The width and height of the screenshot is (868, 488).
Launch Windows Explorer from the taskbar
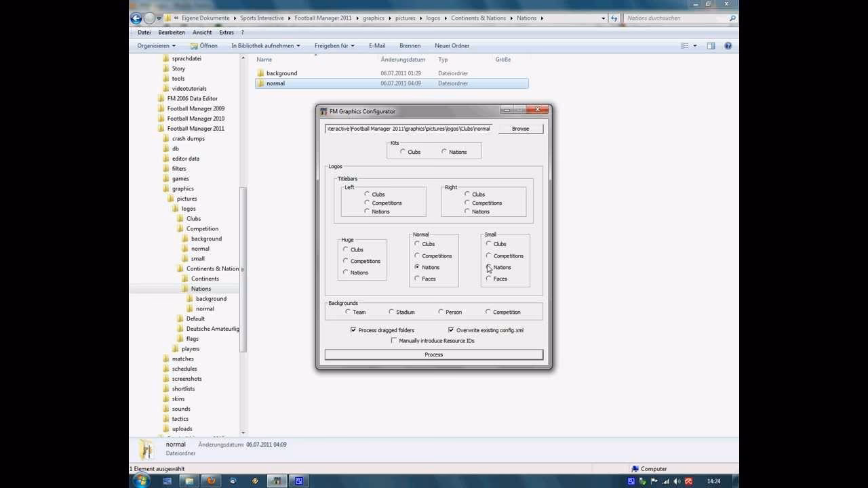pyautogui.click(x=189, y=482)
